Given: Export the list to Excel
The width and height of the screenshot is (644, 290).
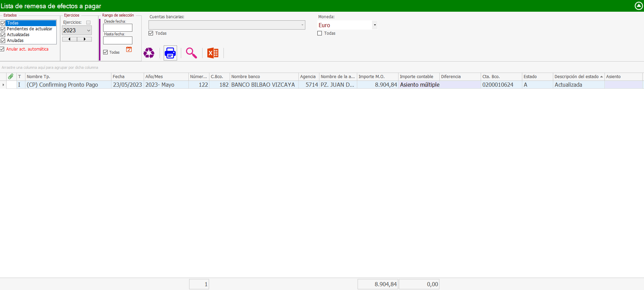Looking at the screenshot, I should coord(213,53).
